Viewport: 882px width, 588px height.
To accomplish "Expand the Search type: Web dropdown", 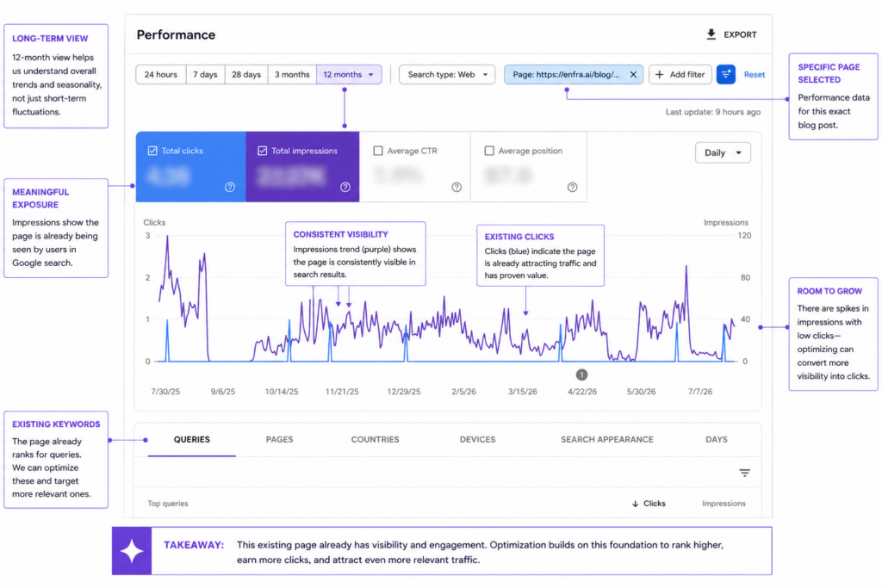I will pos(447,74).
